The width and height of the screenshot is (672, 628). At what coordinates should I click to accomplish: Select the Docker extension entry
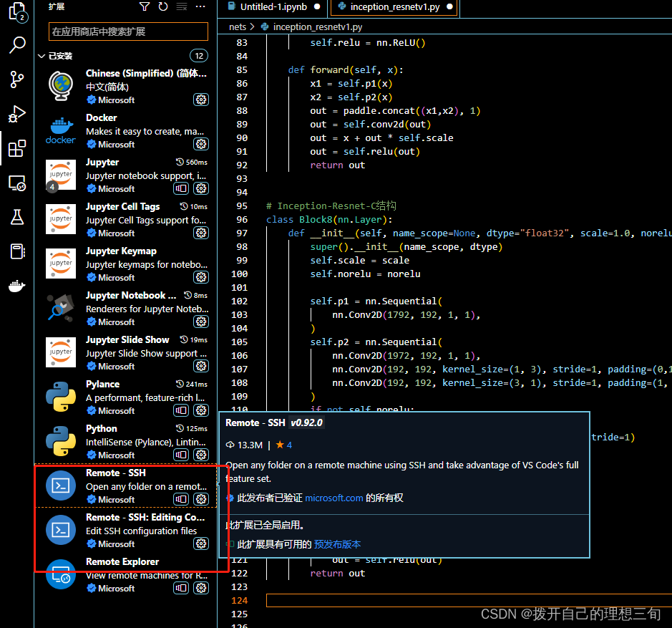point(126,131)
